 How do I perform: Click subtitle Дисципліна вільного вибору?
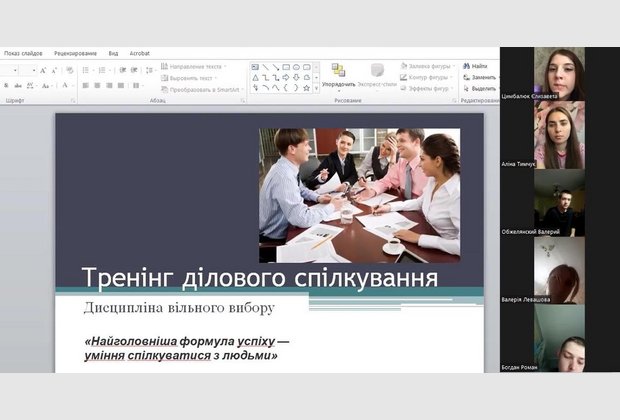pos(179,308)
